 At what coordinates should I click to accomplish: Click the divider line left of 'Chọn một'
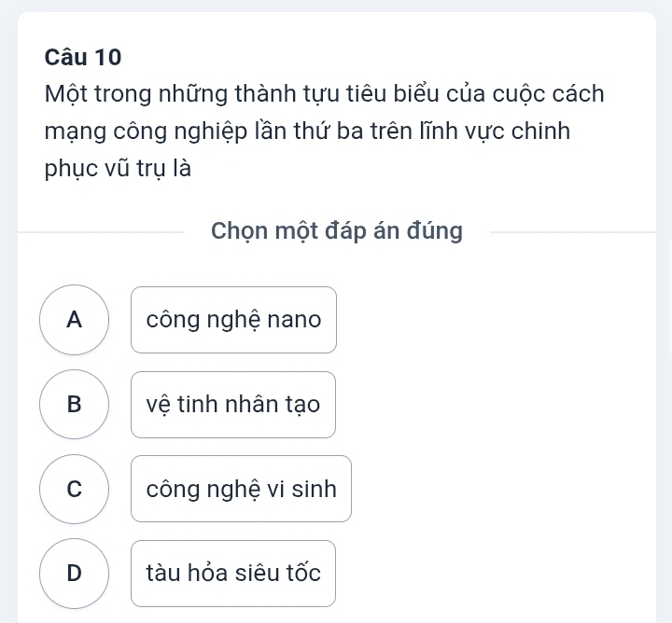[x=103, y=231]
